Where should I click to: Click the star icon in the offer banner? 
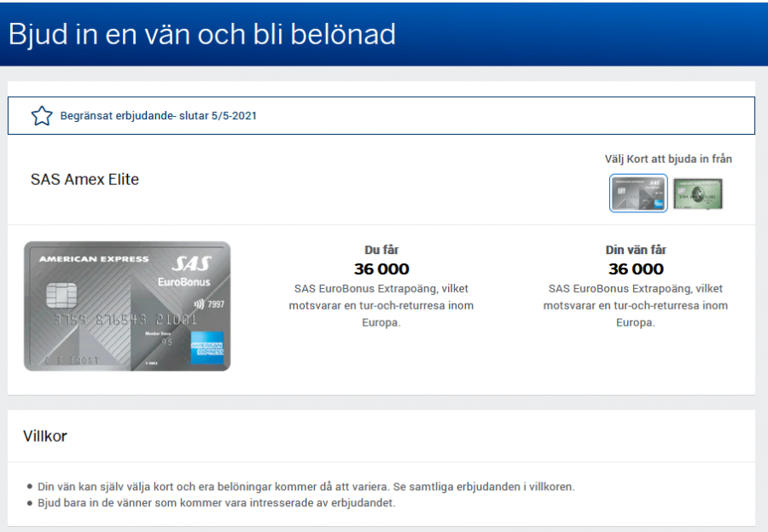click(41, 116)
